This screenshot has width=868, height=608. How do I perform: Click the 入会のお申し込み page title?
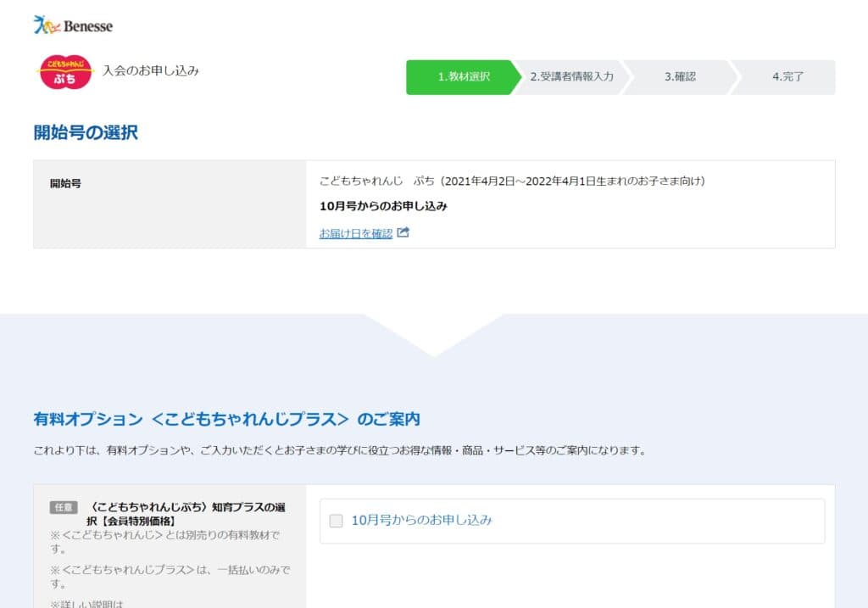tap(151, 71)
